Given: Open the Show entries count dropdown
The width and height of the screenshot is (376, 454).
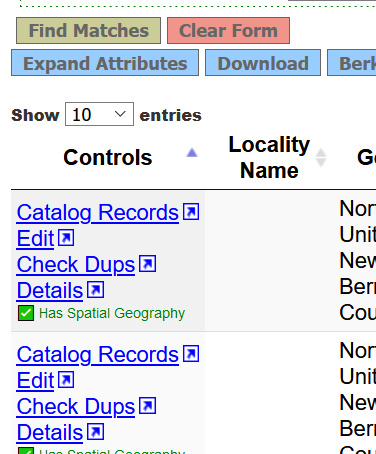Looking at the screenshot, I should (99, 114).
